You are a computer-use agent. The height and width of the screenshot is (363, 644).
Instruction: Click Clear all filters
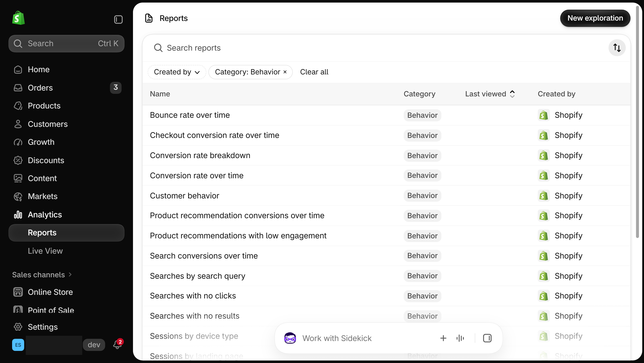[x=314, y=72]
